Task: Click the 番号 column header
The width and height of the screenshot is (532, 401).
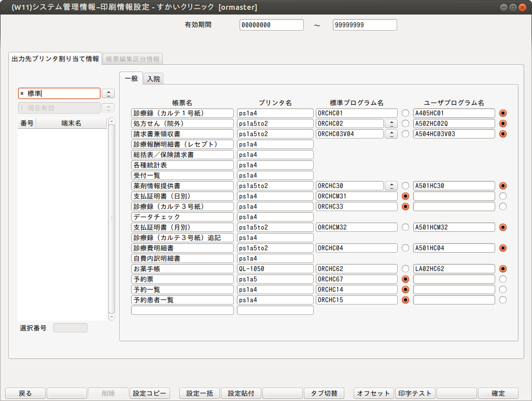Action: [x=27, y=123]
